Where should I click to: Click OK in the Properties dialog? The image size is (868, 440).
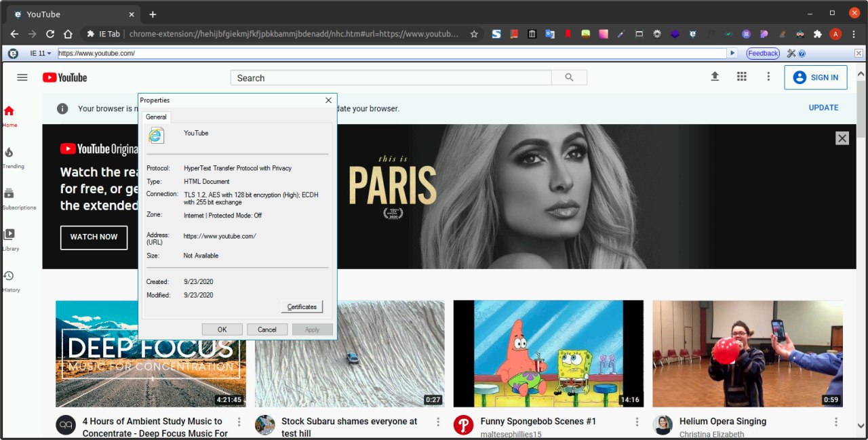[x=222, y=329]
